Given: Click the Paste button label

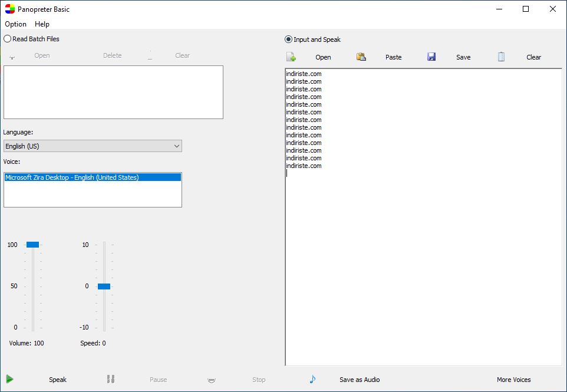Looking at the screenshot, I should tap(394, 57).
